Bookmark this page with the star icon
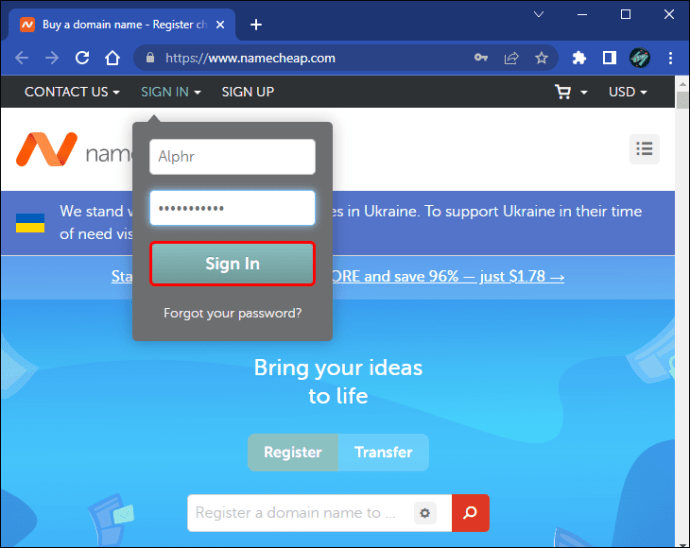The width and height of the screenshot is (690, 548). (541, 58)
